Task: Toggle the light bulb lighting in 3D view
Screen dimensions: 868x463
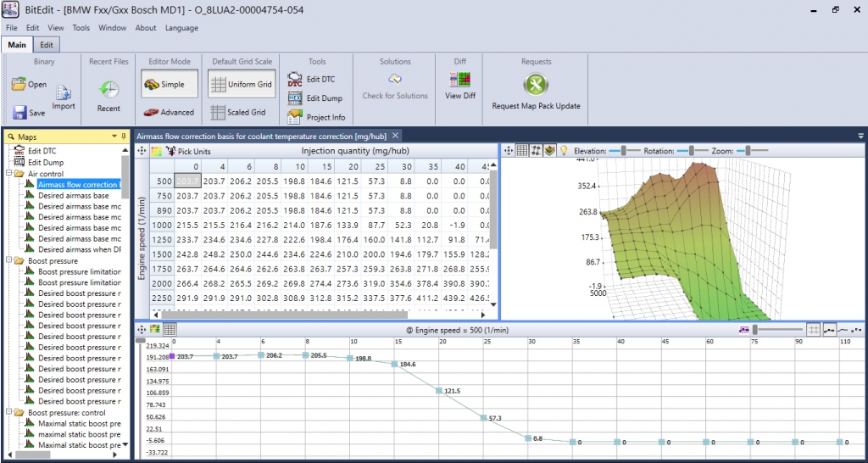Action: click(564, 150)
